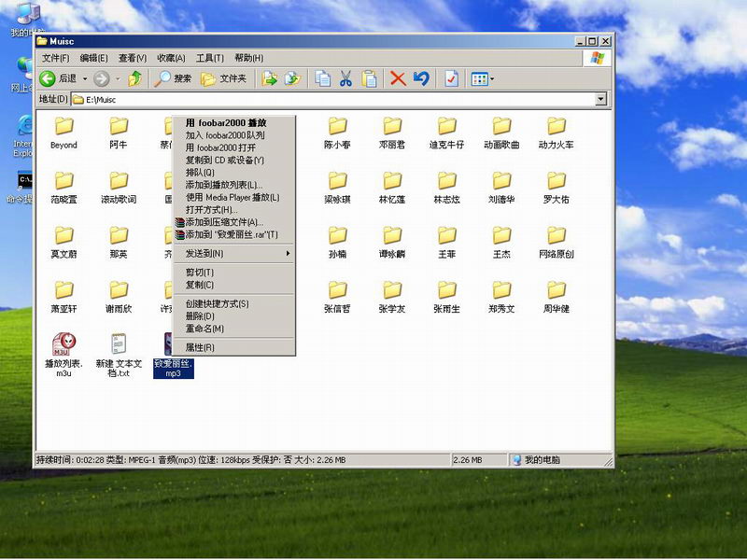
Task: Choose 用 foobar2000 打开 menu entry
Action: [233, 147]
